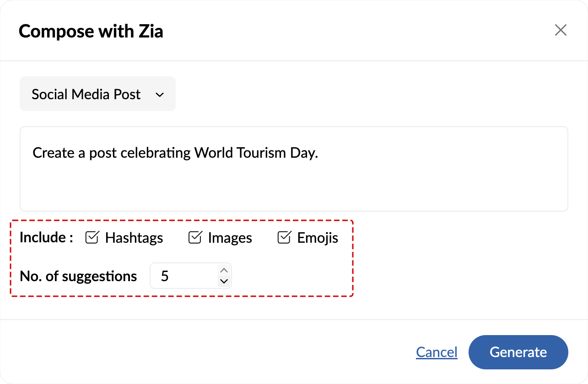The height and width of the screenshot is (384, 588).
Task: Close the Compose with Zia dialog
Action: [561, 31]
